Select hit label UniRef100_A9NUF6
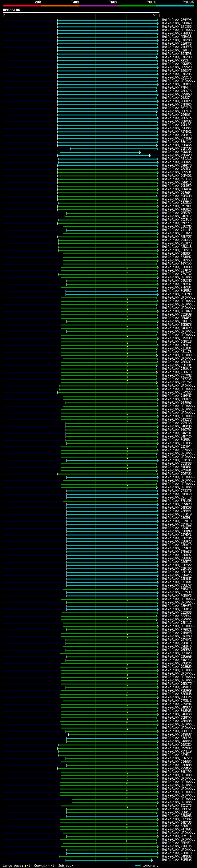 [176, 64]
